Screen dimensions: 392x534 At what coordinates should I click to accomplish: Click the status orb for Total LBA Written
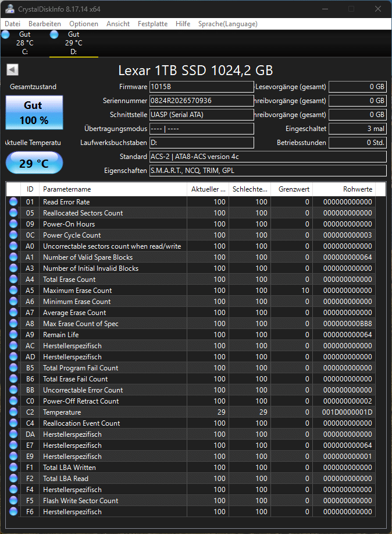tap(13, 468)
